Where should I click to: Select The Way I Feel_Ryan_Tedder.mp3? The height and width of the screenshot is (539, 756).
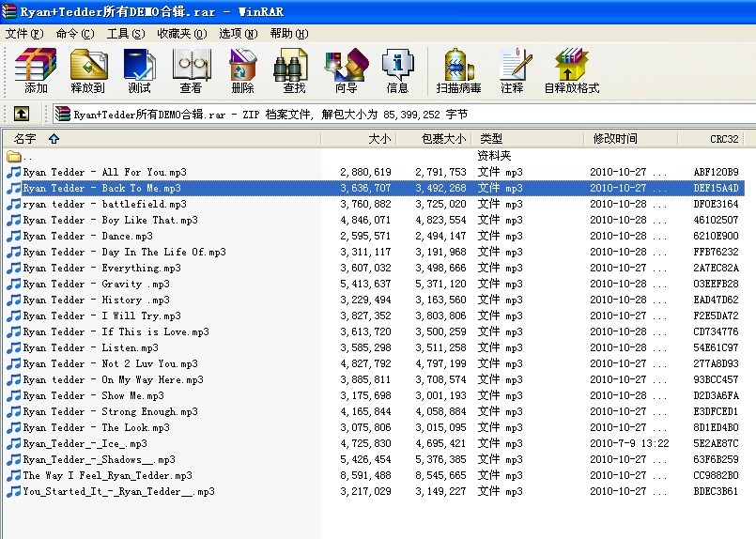(x=107, y=475)
